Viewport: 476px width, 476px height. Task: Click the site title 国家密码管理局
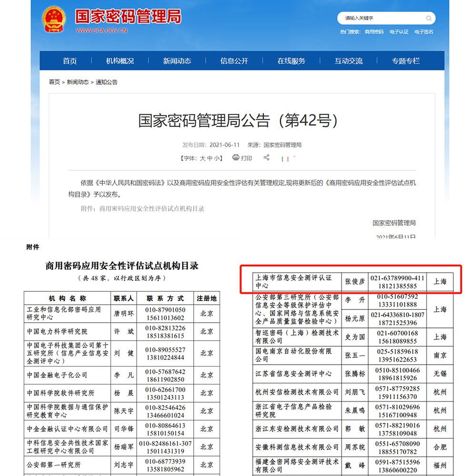128,16
